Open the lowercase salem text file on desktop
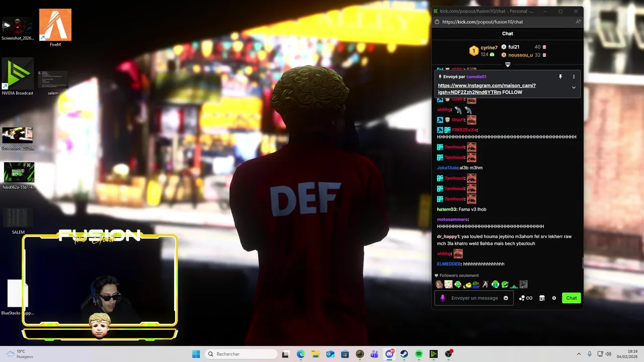 tap(53, 83)
